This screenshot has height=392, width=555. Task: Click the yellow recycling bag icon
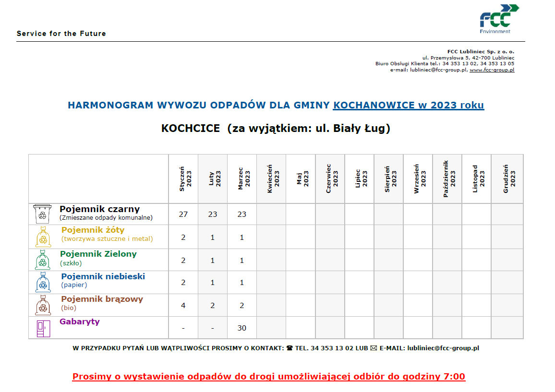[x=43, y=237]
